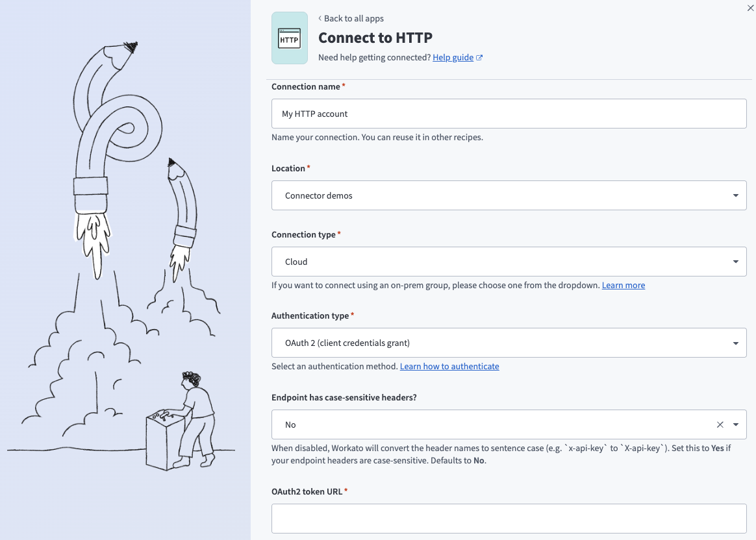Close the connection panel with the X
This screenshot has width=756, height=540.
[750, 8]
